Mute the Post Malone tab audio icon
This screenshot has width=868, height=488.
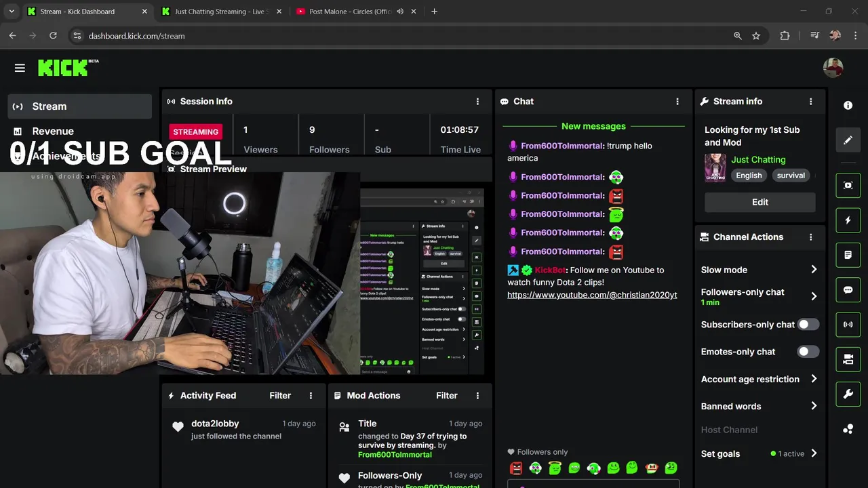tap(400, 12)
